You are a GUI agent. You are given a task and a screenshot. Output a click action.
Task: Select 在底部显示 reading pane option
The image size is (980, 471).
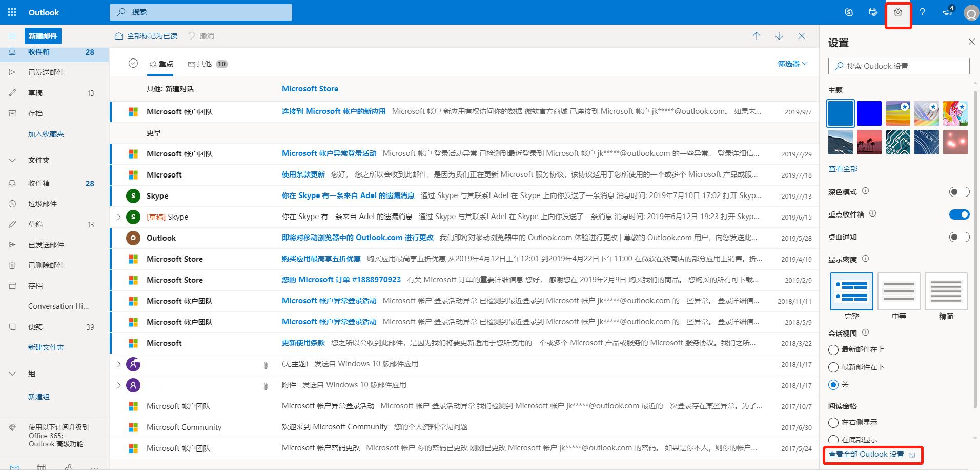point(833,440)
